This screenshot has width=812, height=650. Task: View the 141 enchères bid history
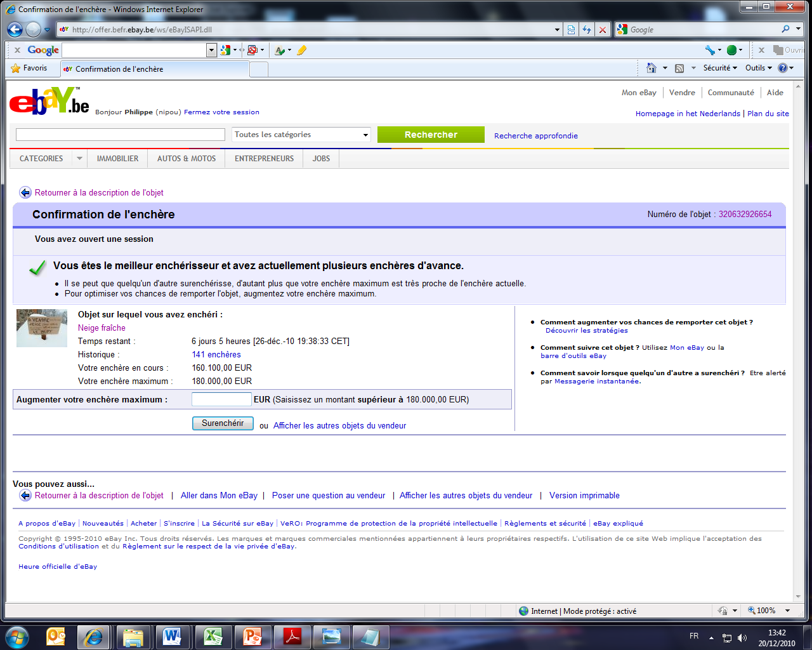(x=216, y=355)
